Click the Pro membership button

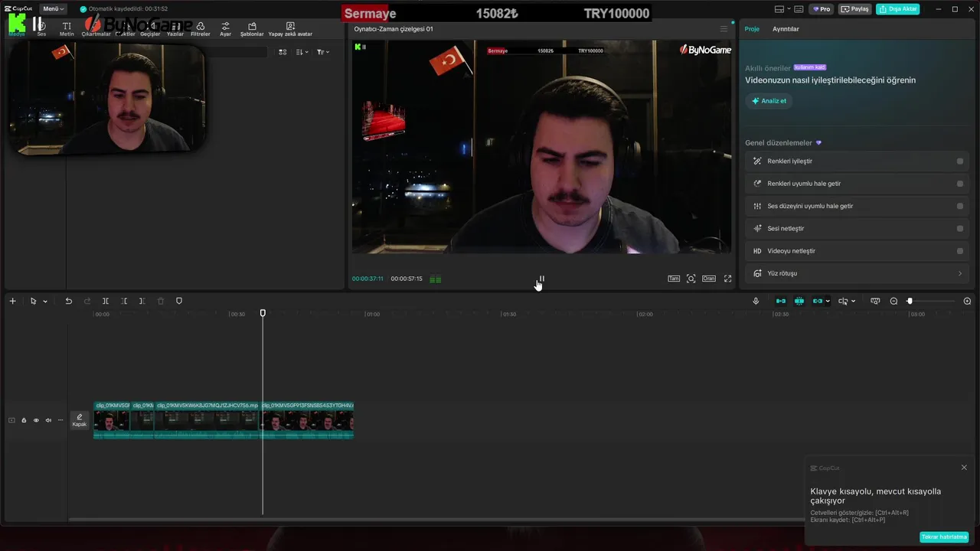click(x=822, y=9)
